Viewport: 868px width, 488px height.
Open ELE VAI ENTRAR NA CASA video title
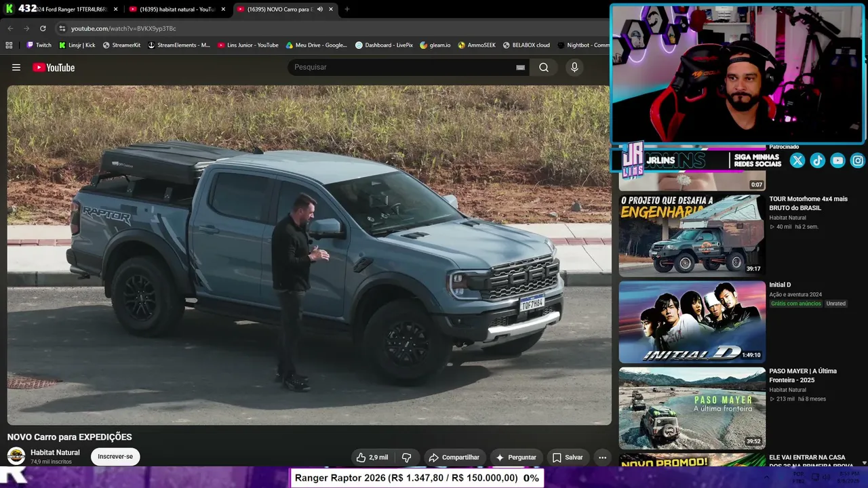[x=812, y=461]
